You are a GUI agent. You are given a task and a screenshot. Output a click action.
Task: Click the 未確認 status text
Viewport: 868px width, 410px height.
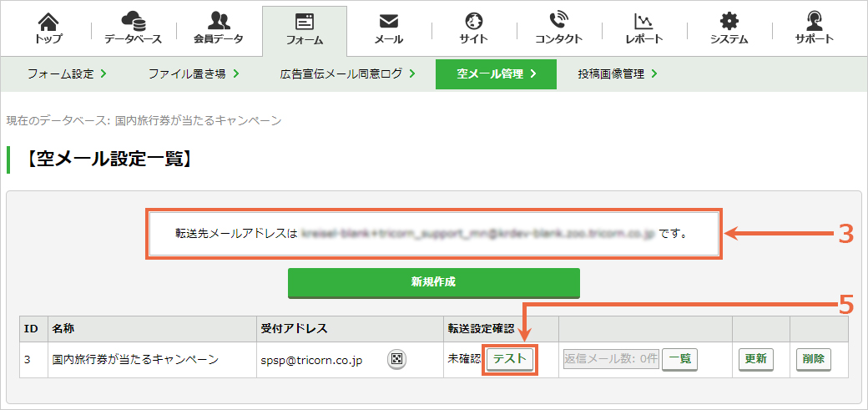(x=464, y=360)
